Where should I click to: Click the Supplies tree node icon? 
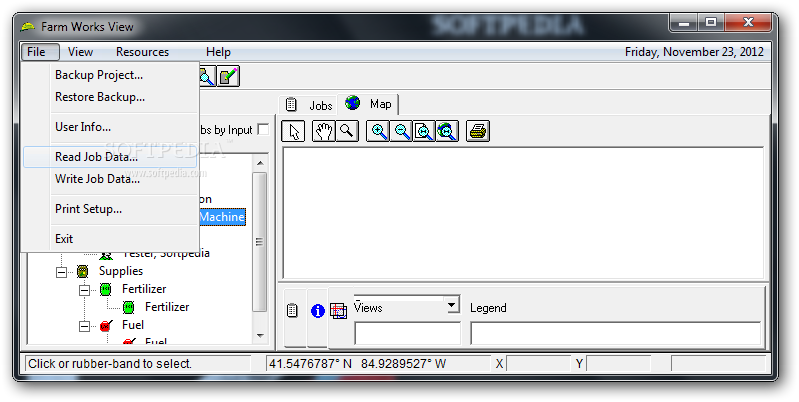[x=82, y=271]
